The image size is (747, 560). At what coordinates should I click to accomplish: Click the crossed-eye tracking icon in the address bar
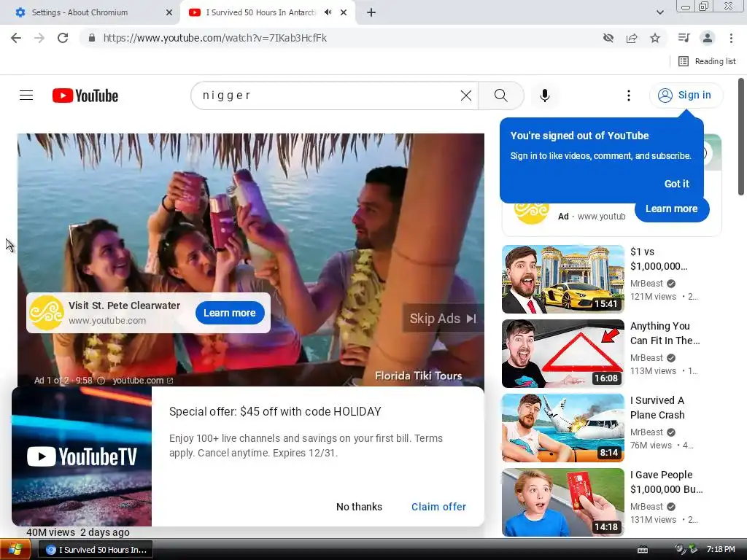(608, 38)
